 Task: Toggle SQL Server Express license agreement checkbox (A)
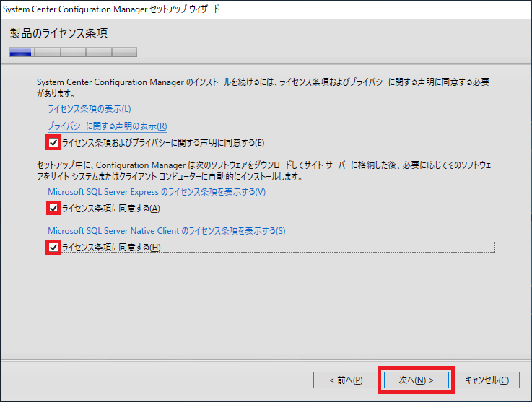53,208
